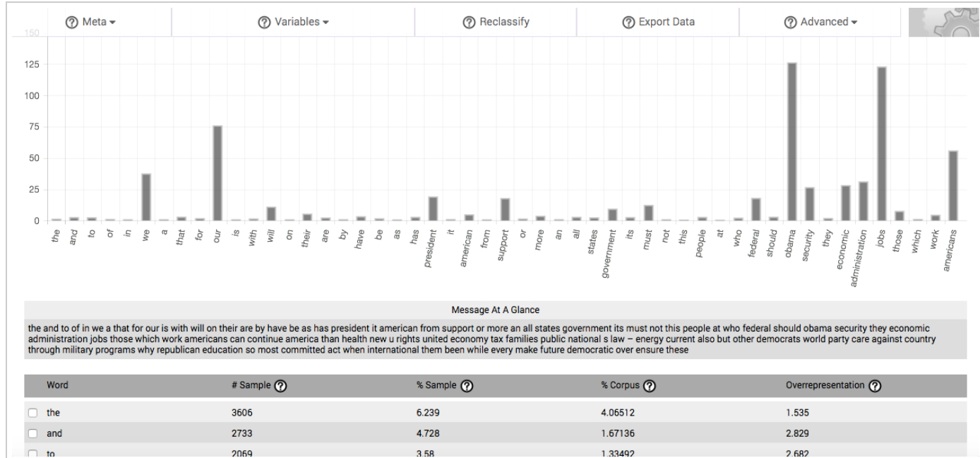Click help icon beside % Sample header
Image resolution: width=980 pixels, height=458 pixels.
[467, 385]
